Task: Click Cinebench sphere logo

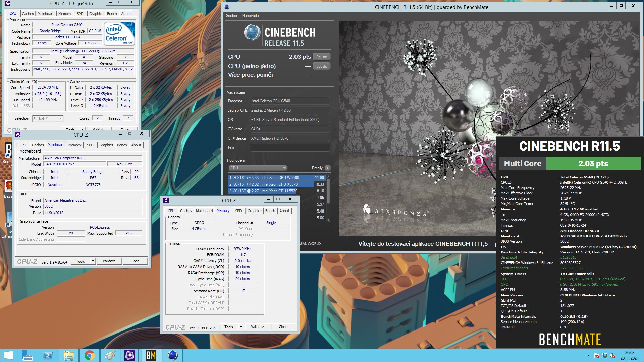Action: pos(252,33)
